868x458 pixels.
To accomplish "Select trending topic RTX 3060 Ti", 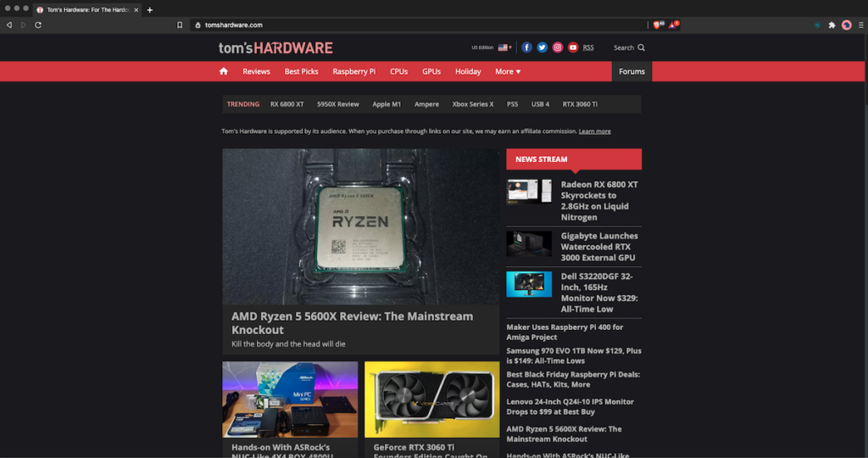I will point(580,104).
